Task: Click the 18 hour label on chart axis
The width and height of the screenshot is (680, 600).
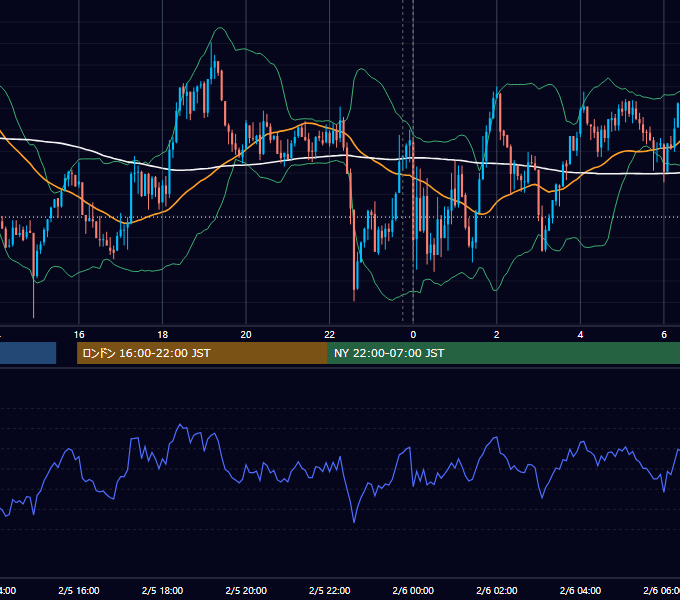Action: [x=163, y=335]
